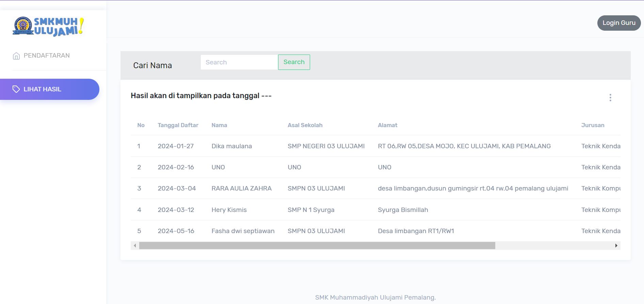Screen dimensions: 644x304
Task: Select the RARA AULIA ZAHRA row
Action: (x=241, y=188)
